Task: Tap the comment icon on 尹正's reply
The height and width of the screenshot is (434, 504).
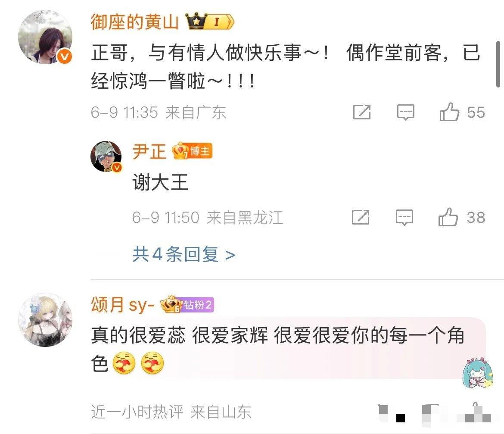Action: (x=404, y=217)
